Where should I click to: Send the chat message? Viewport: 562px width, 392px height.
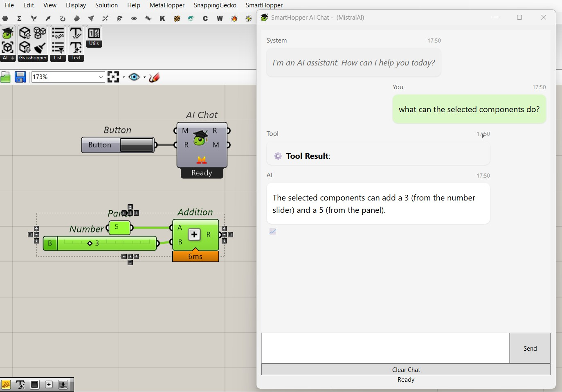(530, 348)
